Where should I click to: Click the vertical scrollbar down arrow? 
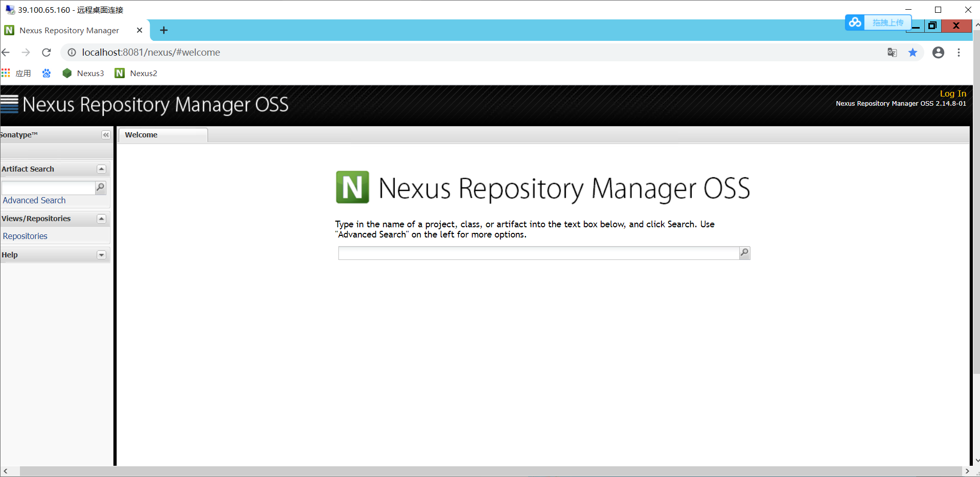(977, 460)
